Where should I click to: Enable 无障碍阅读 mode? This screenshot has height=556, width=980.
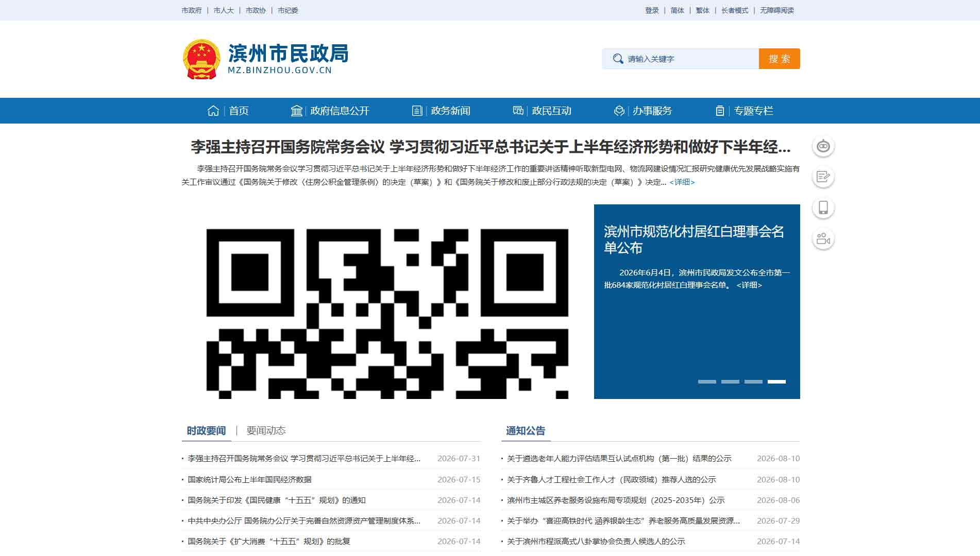(777, 10)
